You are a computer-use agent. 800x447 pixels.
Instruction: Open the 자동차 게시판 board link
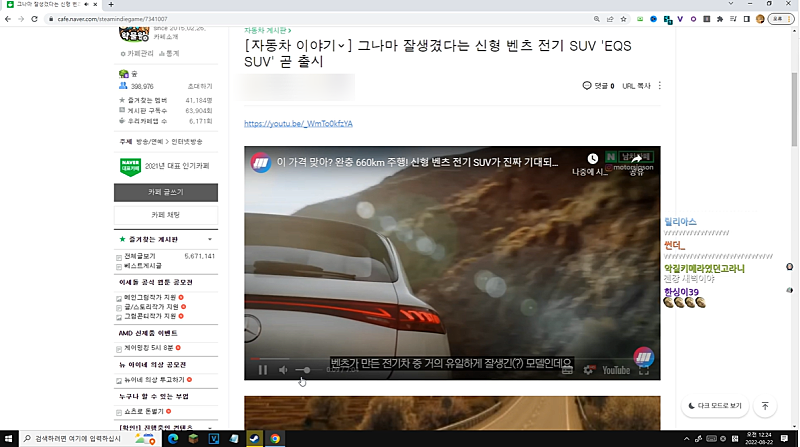pyautogui.click(x=268, y=31)
